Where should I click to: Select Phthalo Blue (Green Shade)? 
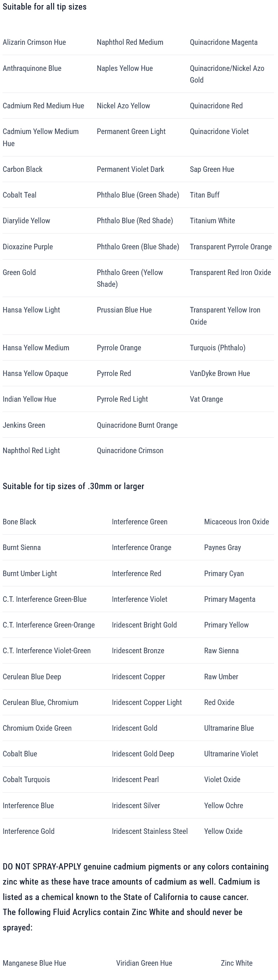(x=138, y=195)
